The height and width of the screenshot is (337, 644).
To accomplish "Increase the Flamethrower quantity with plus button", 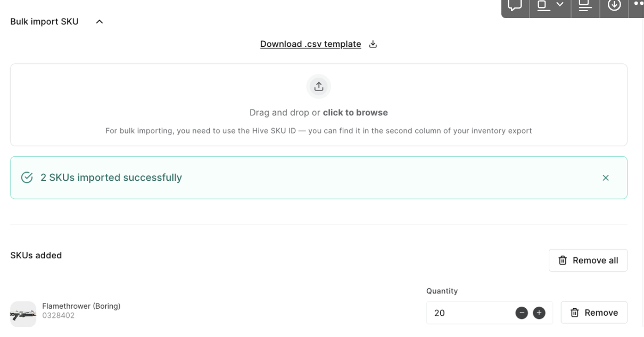I will click(539, 313).
